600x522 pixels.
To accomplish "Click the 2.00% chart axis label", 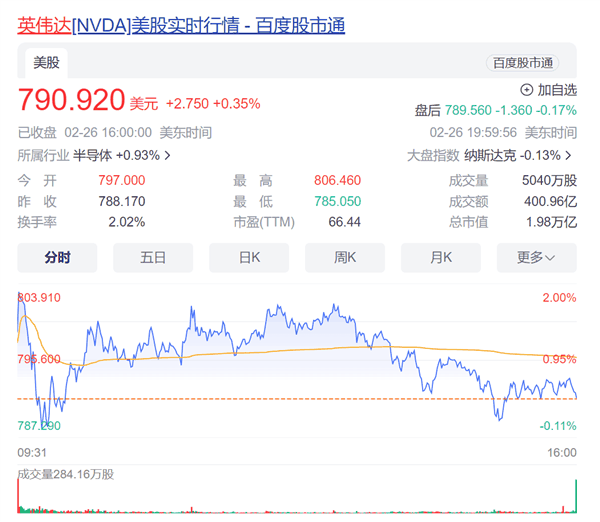I will tap(559, 298).
